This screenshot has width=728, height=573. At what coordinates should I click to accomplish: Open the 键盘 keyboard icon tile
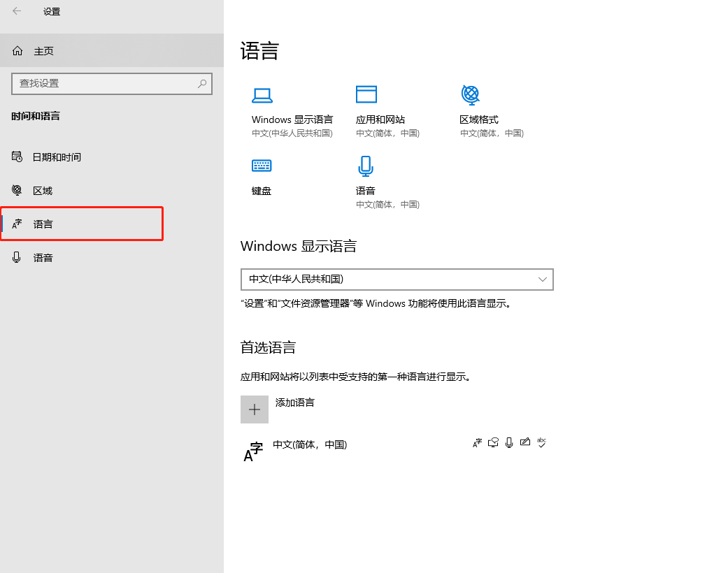coord(262,166)
